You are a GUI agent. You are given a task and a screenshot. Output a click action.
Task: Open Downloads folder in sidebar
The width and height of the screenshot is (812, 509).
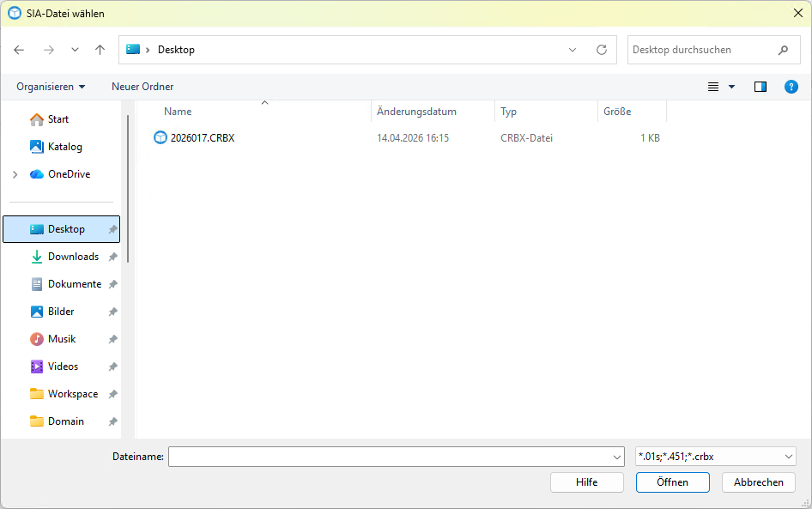[73, 257]
